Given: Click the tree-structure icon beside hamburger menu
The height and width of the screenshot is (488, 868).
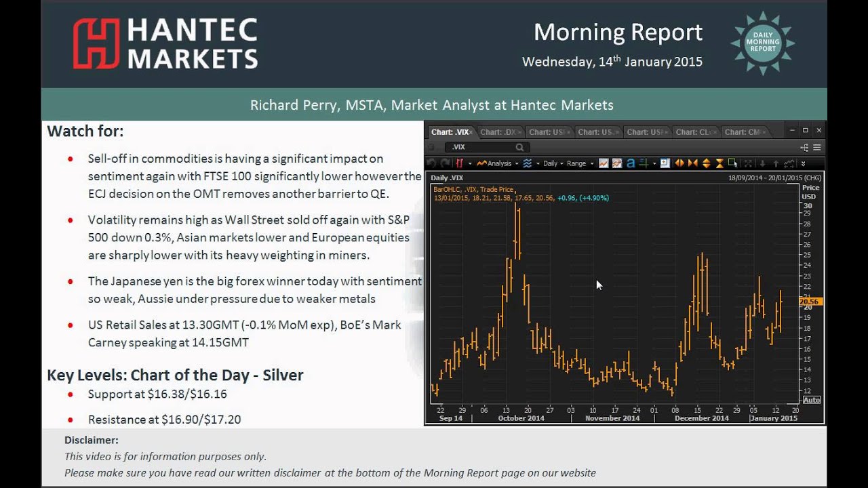Looking at the screenshot, I should tap(804, 147).
